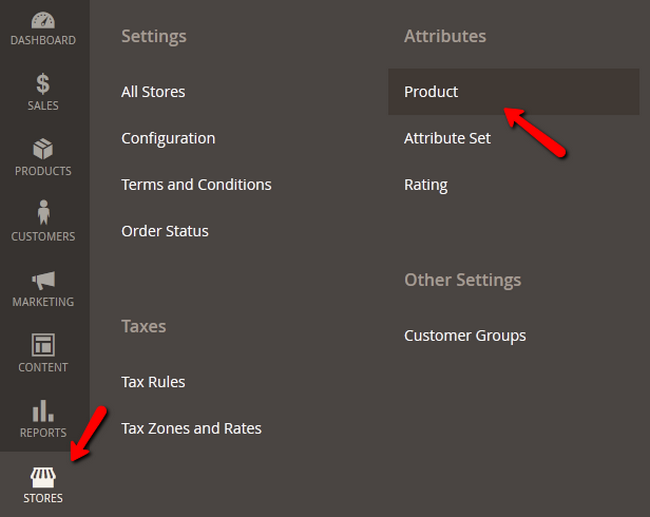Click the Dashboard gauge icon
The image size is (650, 517).
tap(43, 20)
